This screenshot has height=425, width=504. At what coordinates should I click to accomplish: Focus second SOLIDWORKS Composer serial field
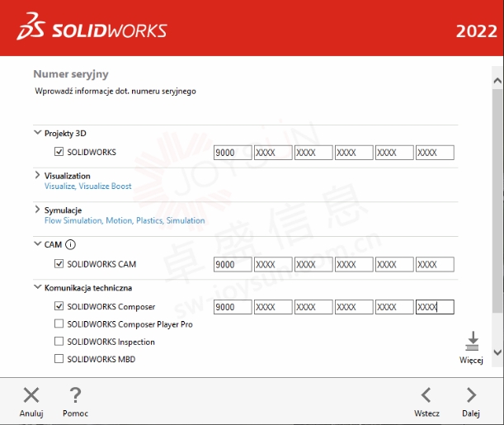[x=273, y=307]
